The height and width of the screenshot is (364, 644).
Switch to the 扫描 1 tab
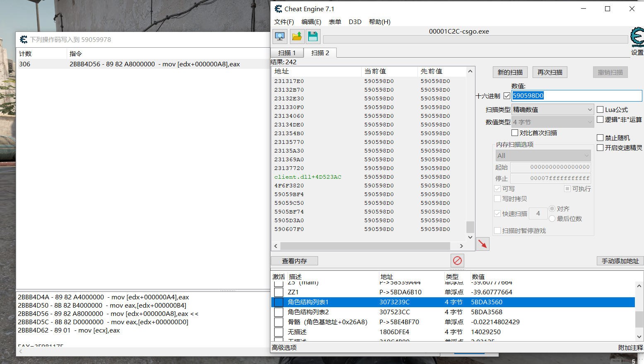[x=287, y=53]
